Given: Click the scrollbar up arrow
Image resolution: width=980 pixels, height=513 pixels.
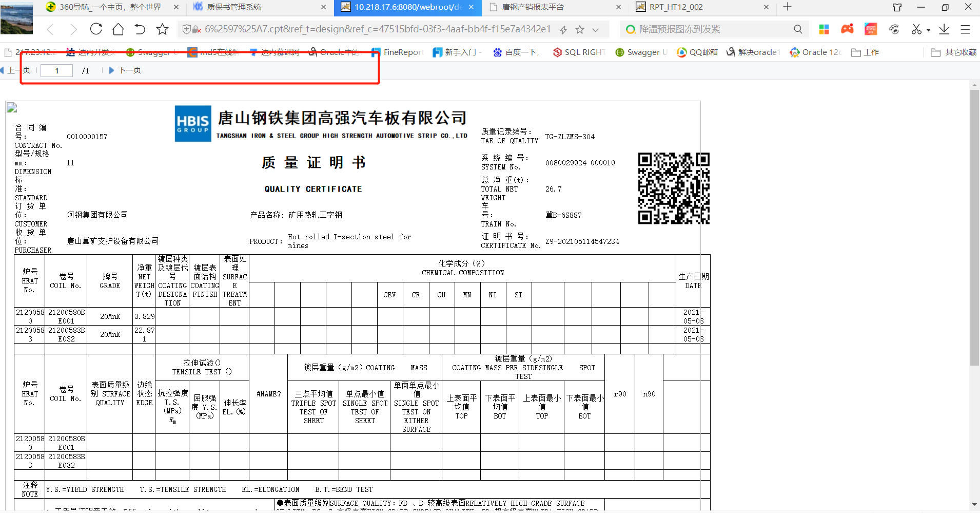Looking at the screenshot, I should [974, 85].
